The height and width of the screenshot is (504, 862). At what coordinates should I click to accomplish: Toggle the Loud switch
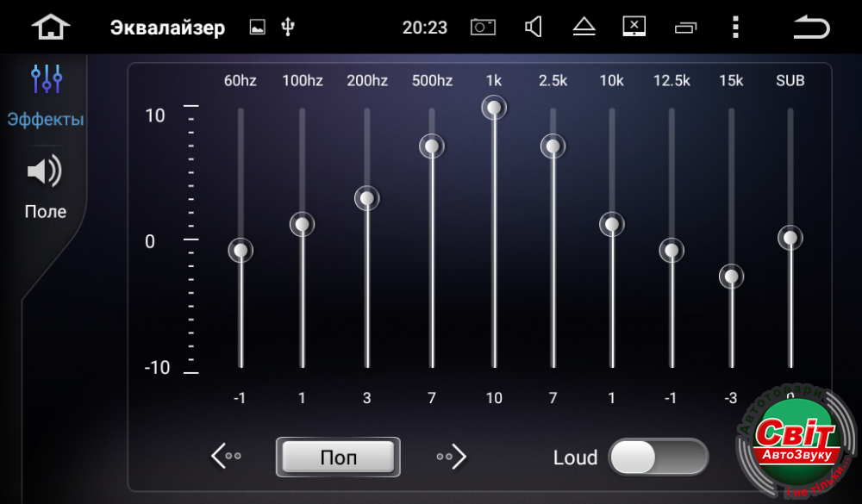coord(658,457)
